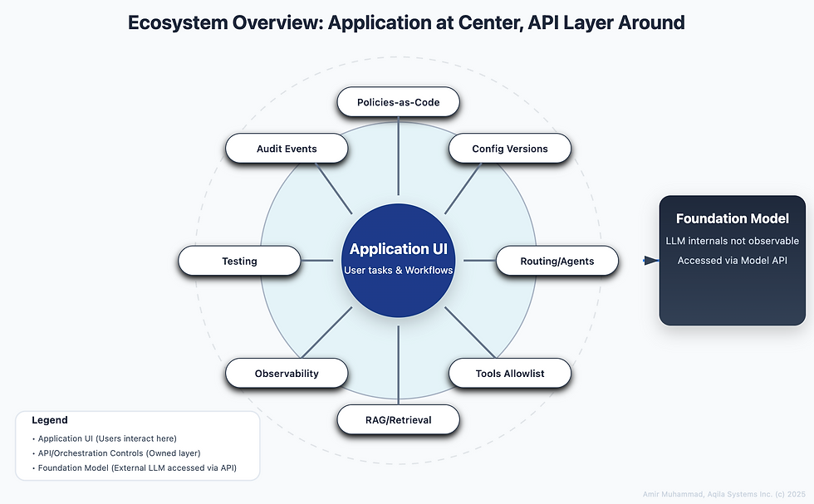
Task: Click the User tasks & Workflows subtitle
Action: coord(399,270)
